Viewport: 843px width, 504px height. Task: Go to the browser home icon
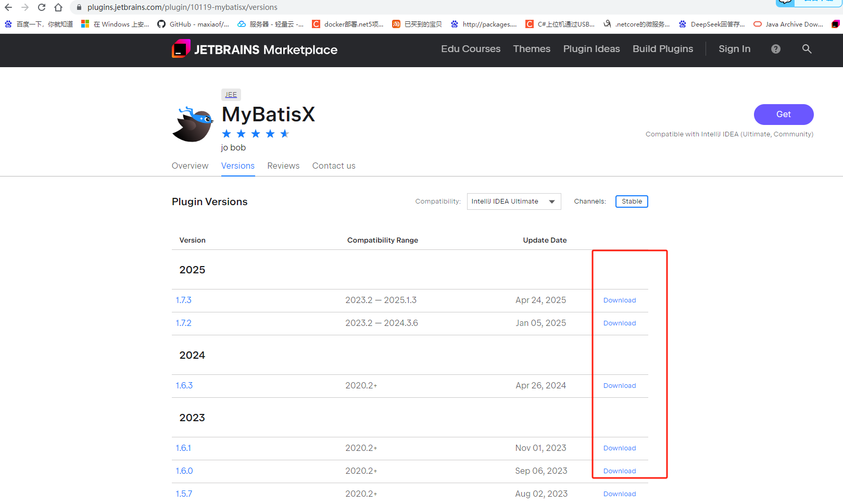58,7
